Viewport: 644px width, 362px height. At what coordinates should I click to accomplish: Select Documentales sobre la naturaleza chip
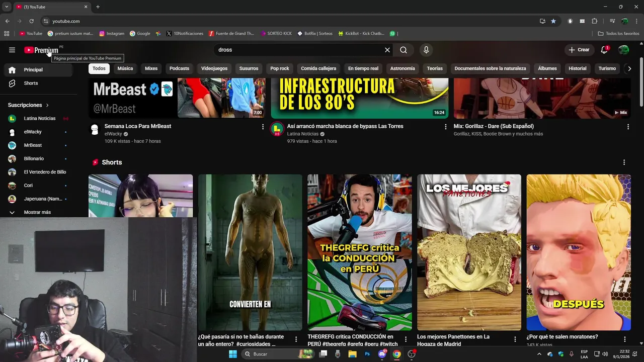(490, 68)
